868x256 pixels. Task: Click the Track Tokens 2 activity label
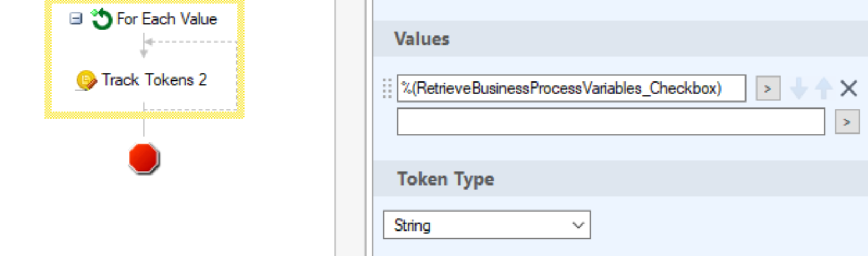coord(154,80)
